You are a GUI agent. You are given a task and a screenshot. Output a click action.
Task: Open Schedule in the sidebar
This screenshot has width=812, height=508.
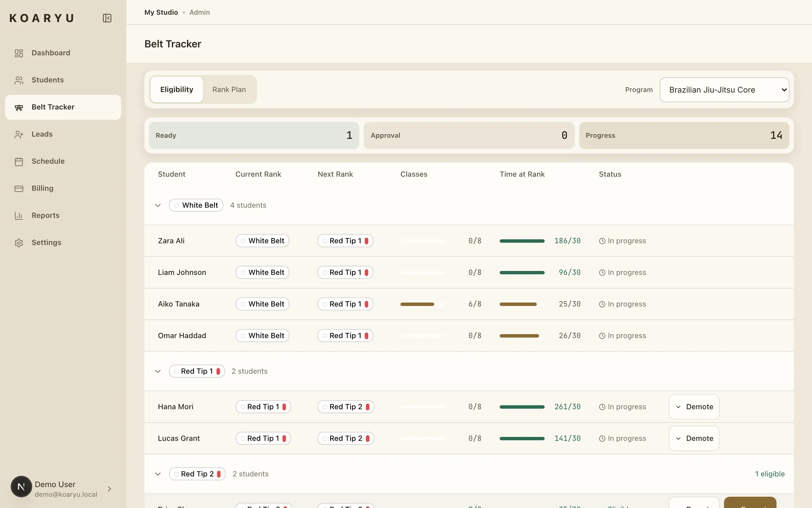pyautogui.click(x=63, y=161)
